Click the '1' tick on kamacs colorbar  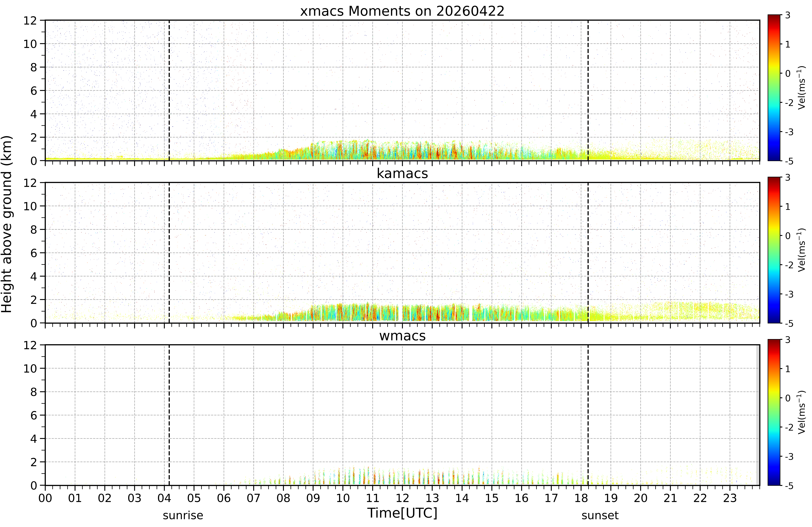pos(788,207)
